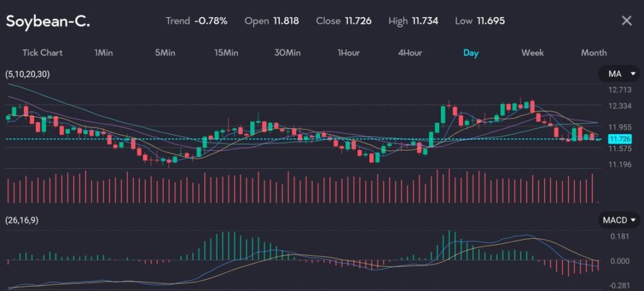The image size is (644, 291).
Task: Switch to the 4Hour interval
Action: (409, 52)
